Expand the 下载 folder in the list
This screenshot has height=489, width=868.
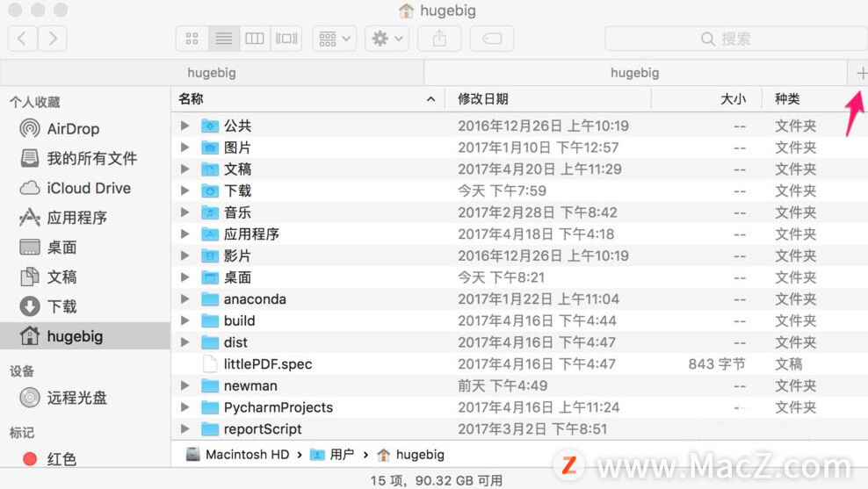(x=184, y=191)
